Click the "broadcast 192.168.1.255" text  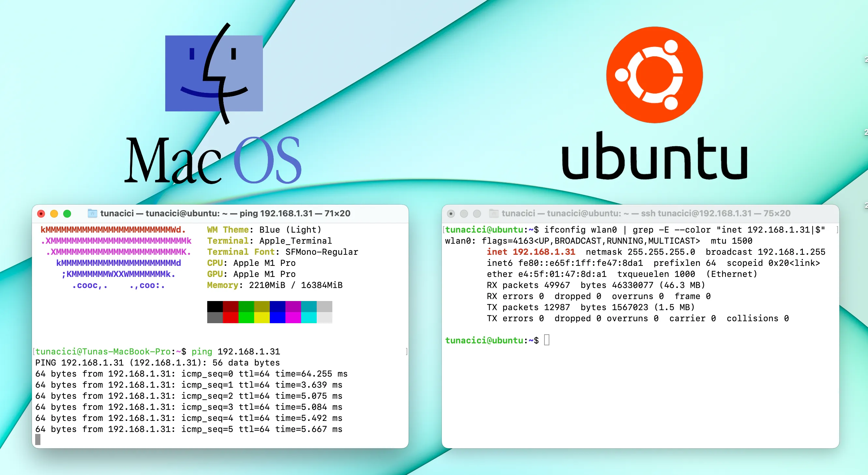click(x=766, y=252)
